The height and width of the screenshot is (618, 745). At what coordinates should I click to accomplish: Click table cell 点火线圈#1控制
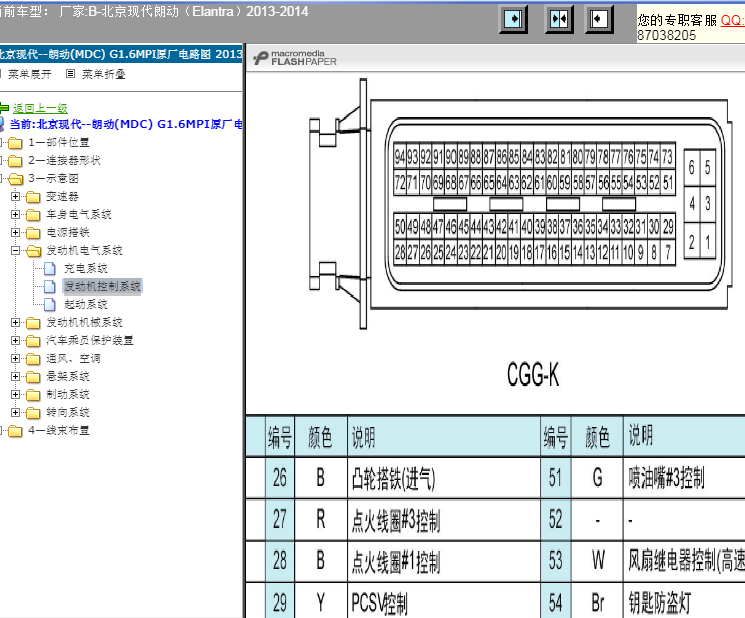[x=396, y=562]
